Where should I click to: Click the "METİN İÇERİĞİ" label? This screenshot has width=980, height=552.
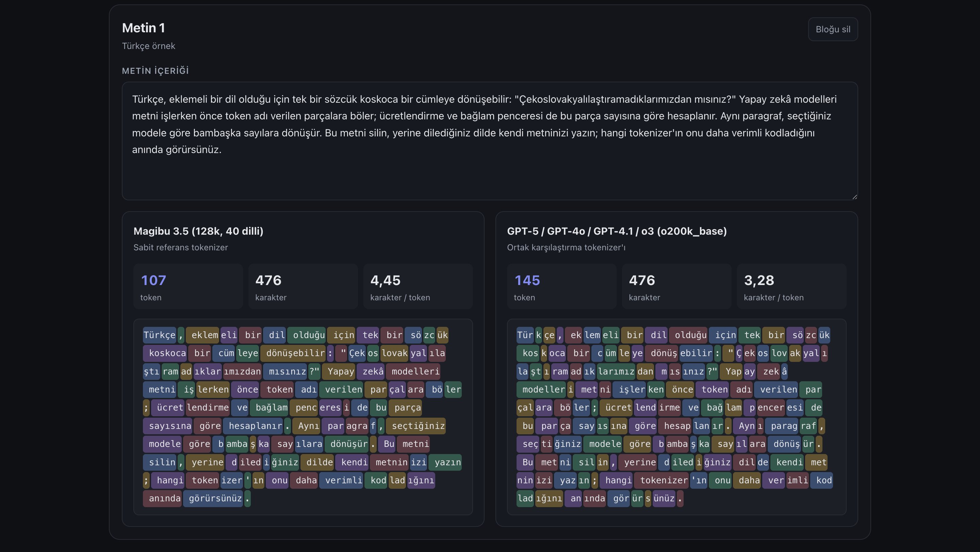155,71
